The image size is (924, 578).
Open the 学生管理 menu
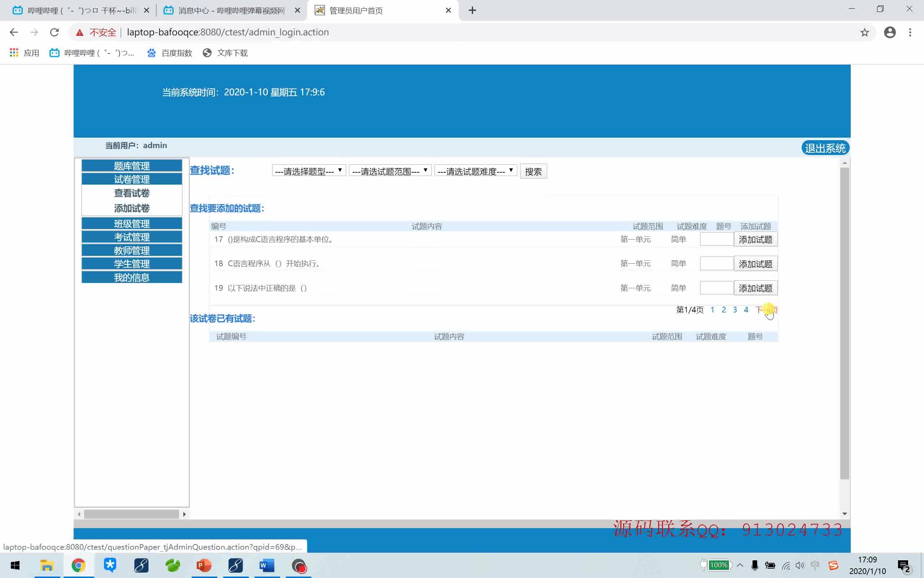click(x=132, y=264)
